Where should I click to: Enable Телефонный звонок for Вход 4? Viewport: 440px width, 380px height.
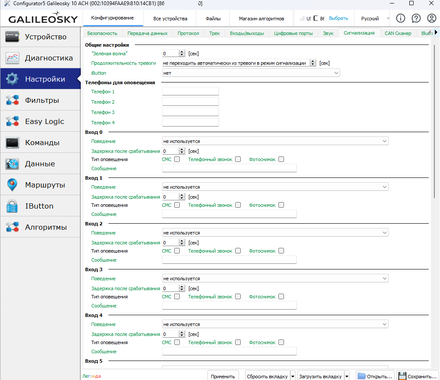[x=238, y=342]
